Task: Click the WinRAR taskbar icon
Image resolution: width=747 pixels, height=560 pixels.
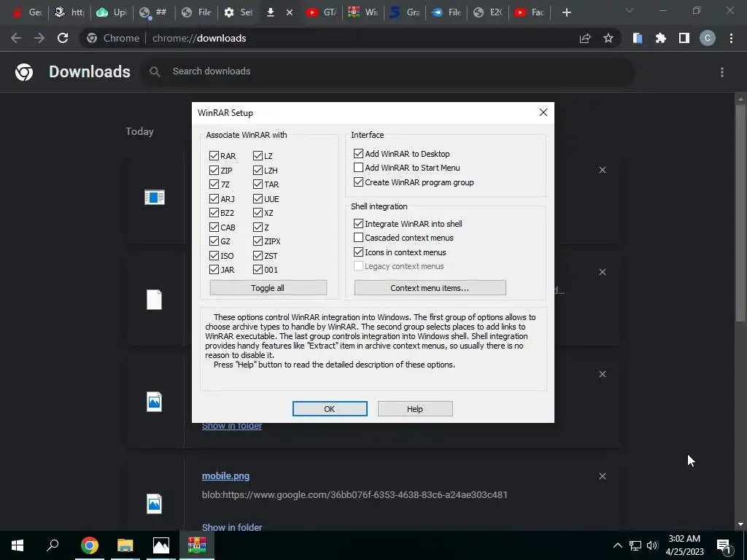Action: tap(197, 545)
